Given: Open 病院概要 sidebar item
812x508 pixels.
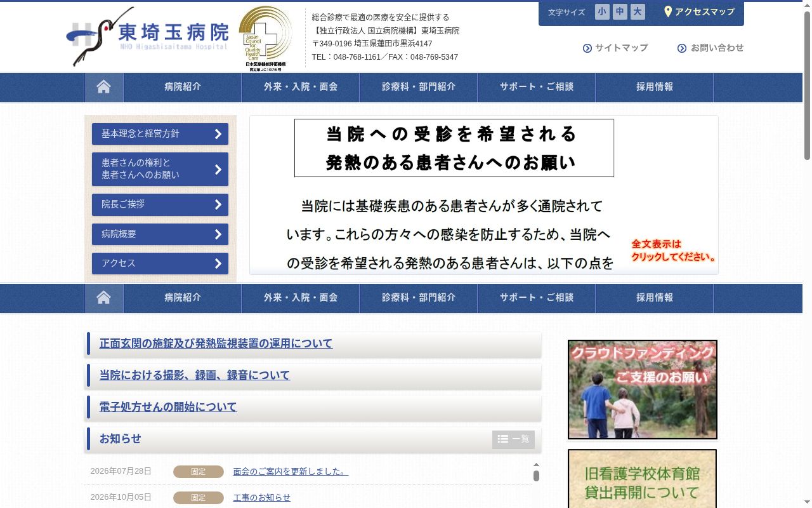Looking at the screenshot, I should pyautogui.click(x=160, y=234).
